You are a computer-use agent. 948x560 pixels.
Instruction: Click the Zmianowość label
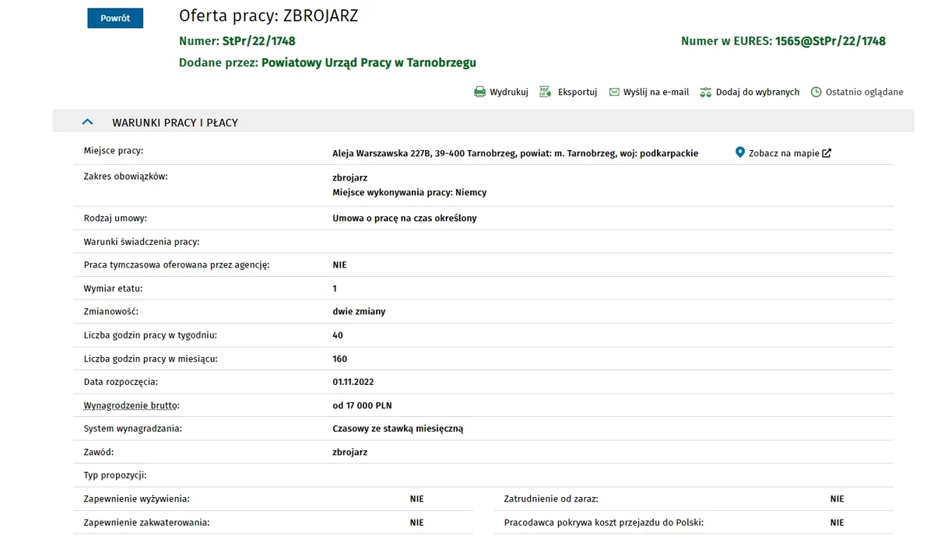(111, 312)
